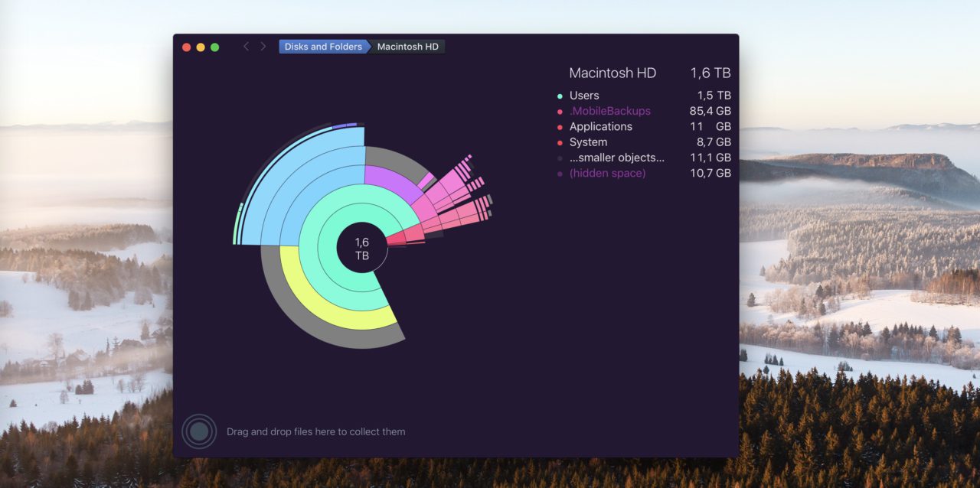Click the teal dot beside Users
Viewport: 980px width, 488px height.
560,96
